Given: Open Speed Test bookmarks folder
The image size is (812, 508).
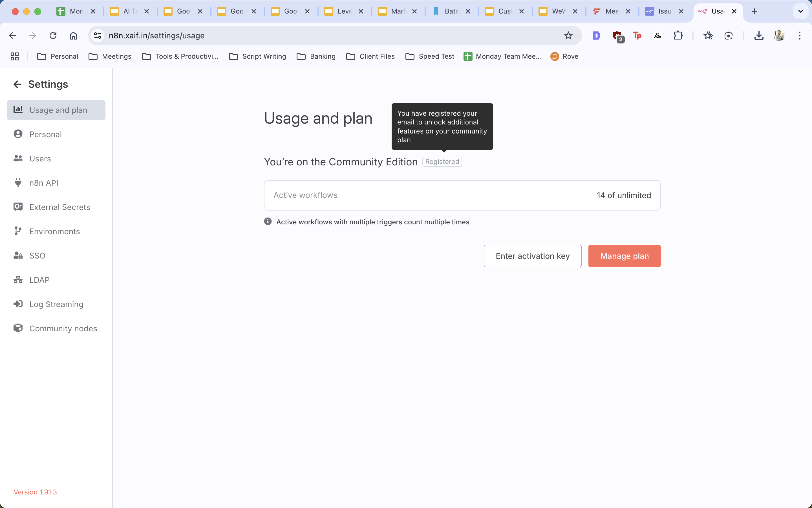Looking at the screenshot, I should (x=429, y=56).
